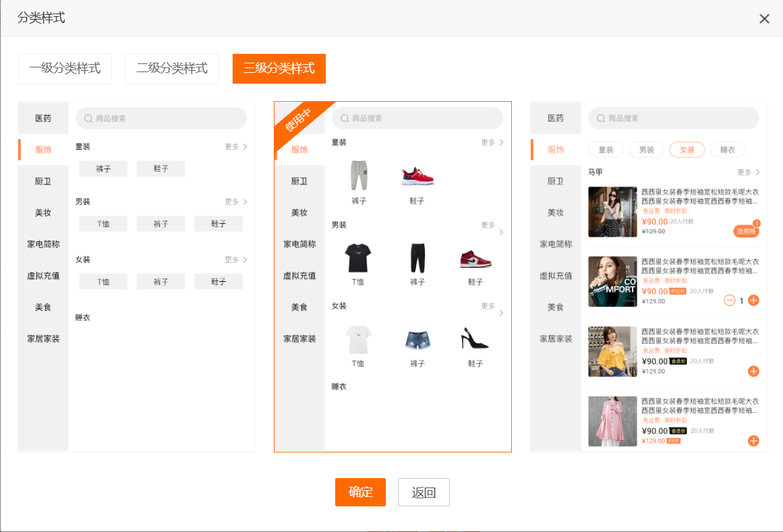Select the black T-shirt icon under 男装

(357, 258)
